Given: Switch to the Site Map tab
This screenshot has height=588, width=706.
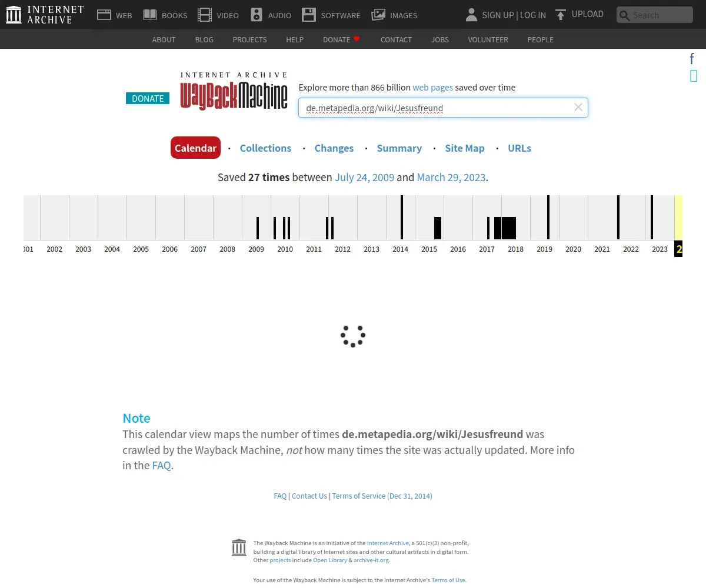Looking at the screenshot, I should tap(465, 148).
